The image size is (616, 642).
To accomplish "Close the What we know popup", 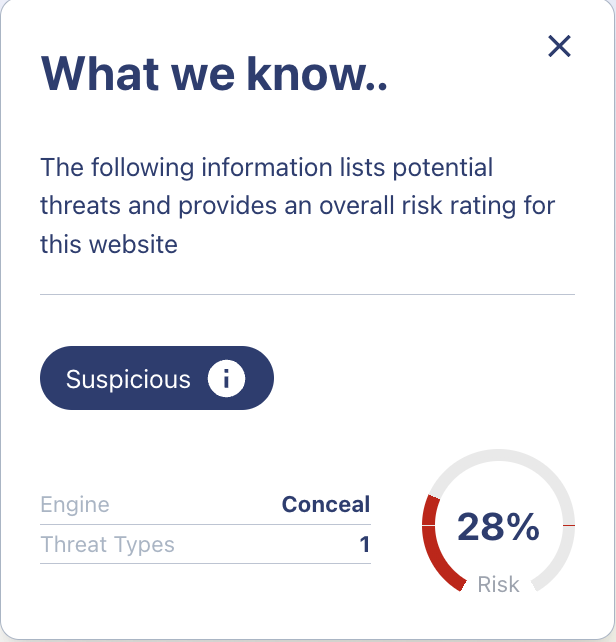I will coord(559,46).
